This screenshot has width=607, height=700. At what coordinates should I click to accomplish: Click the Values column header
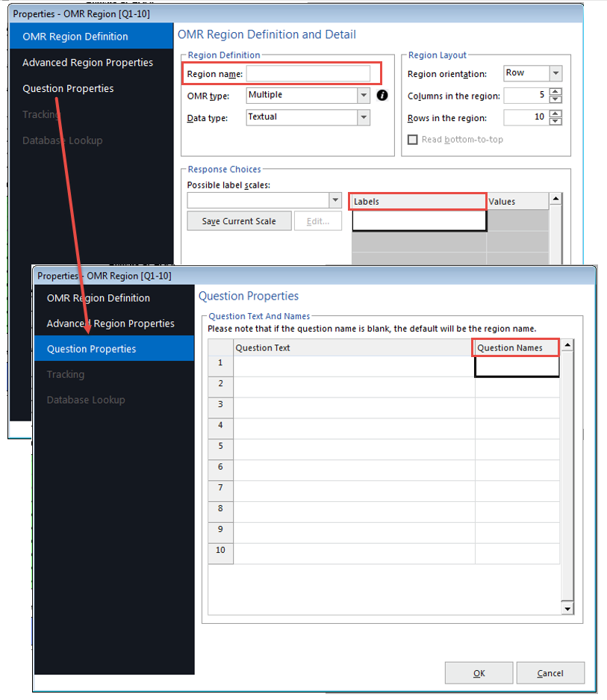(x=517, y=202)
